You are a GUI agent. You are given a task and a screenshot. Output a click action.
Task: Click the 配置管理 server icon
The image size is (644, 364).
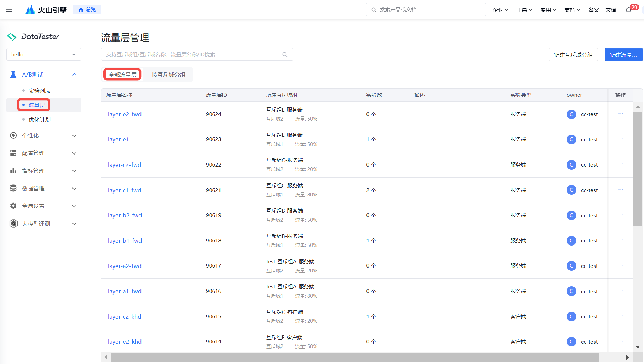[x=13, y=153]
